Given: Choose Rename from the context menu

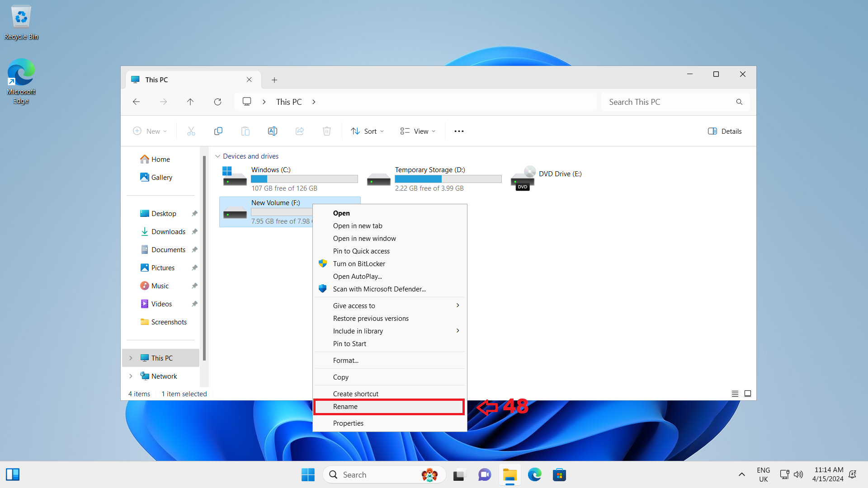Looking at the screenshot, I should pyautogui.click(x=345, y=407).
